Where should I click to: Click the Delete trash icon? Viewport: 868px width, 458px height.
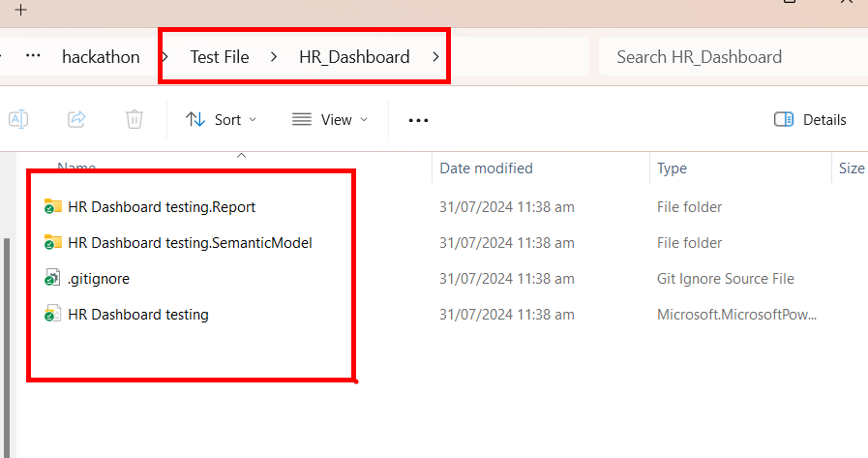point(135,119)
